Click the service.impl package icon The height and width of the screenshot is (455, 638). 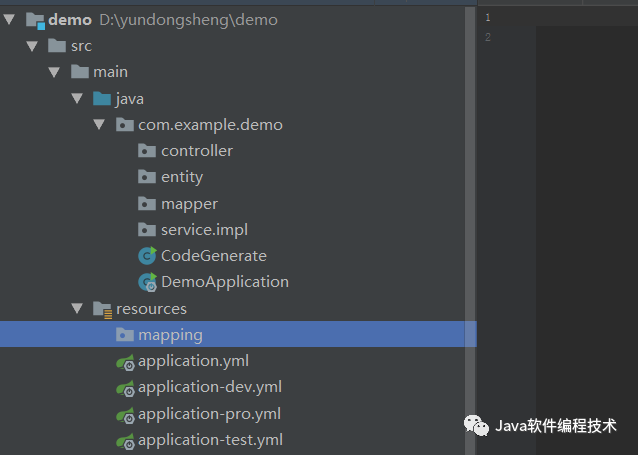(147, 230)
